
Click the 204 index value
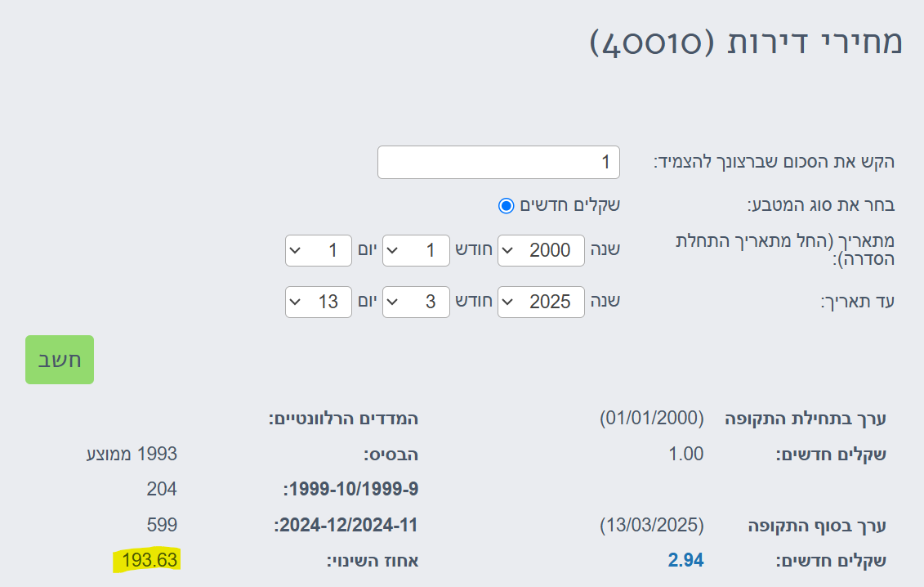[x=162, y=489]
